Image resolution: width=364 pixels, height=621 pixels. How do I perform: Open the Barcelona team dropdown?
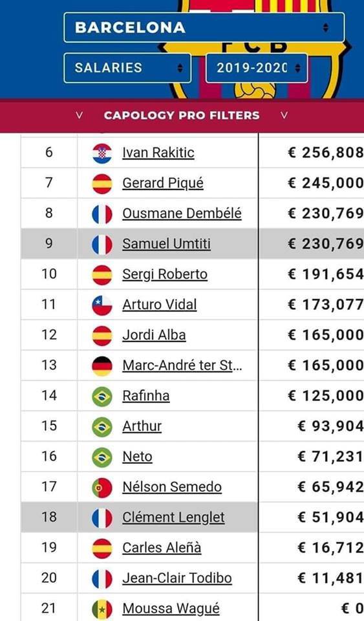click(x=204, y=27)
